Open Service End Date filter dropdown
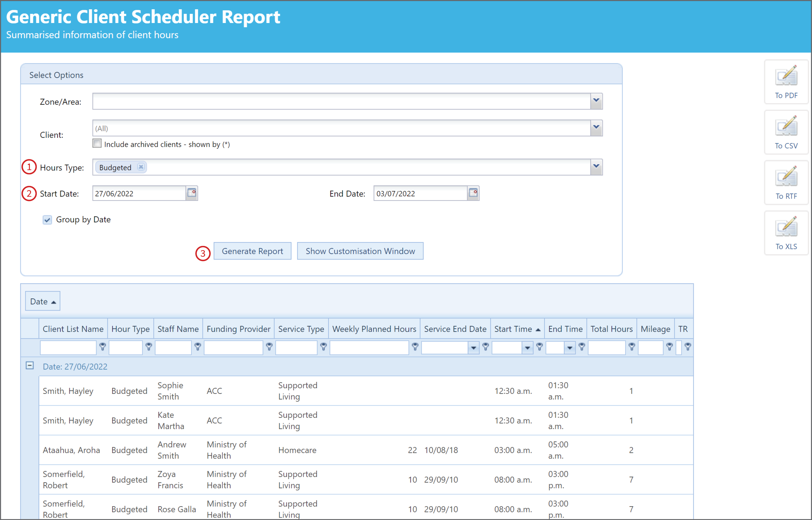Image resolution: width=812 pixels, height=520 pixels. [473, 348]
